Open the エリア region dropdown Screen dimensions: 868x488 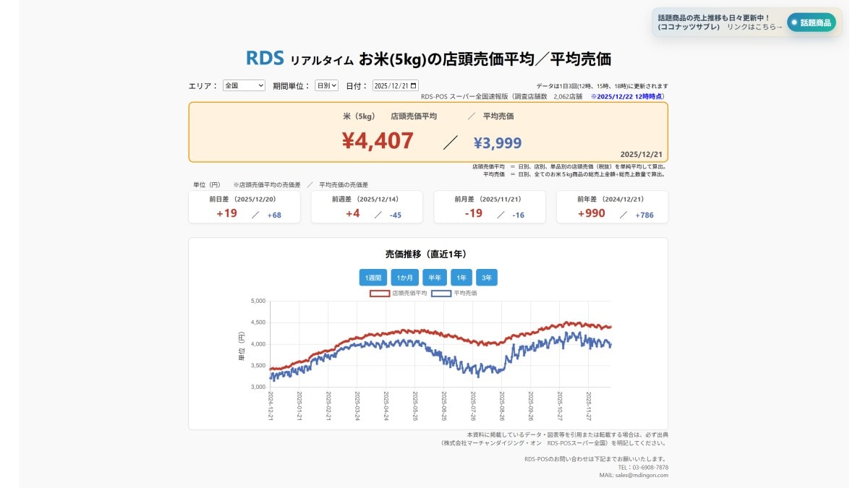(x=244, y=85)
